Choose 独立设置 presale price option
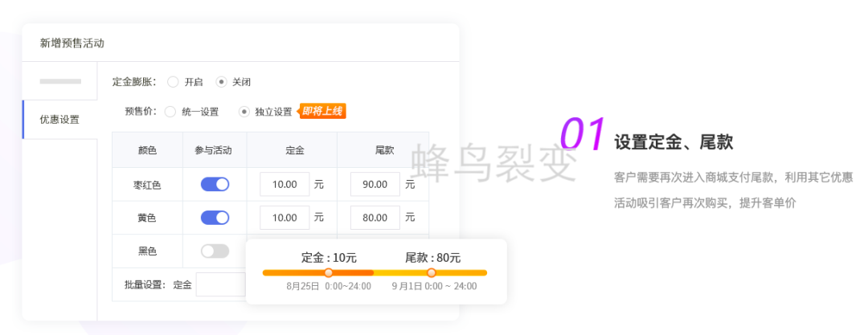Viewport: 868px width, 335px height. click(244, 112)
